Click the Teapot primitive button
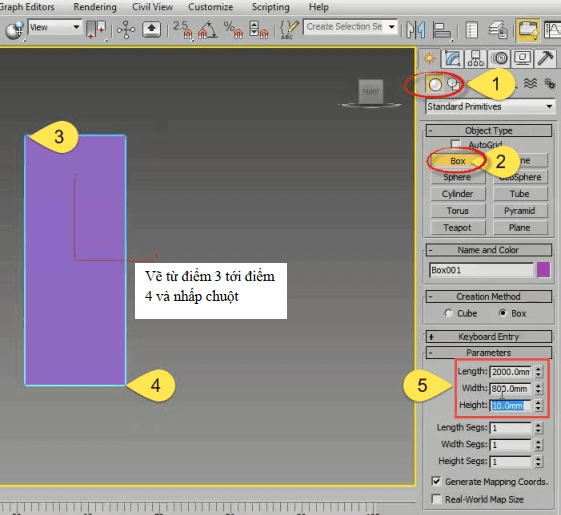 pos(458,228)
